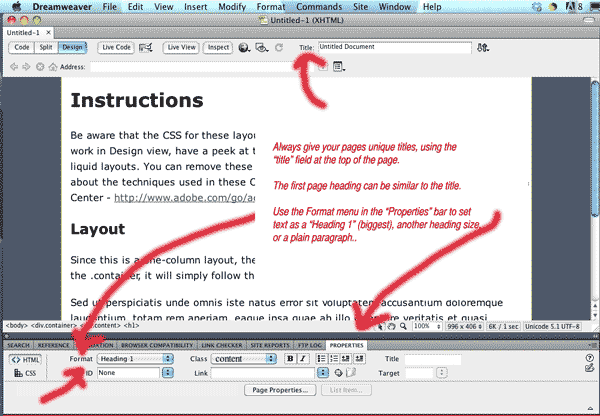Switch to the Link Checker tab
Screen dimensions: 600x416
pyautogui.click(x=222, y=345)
